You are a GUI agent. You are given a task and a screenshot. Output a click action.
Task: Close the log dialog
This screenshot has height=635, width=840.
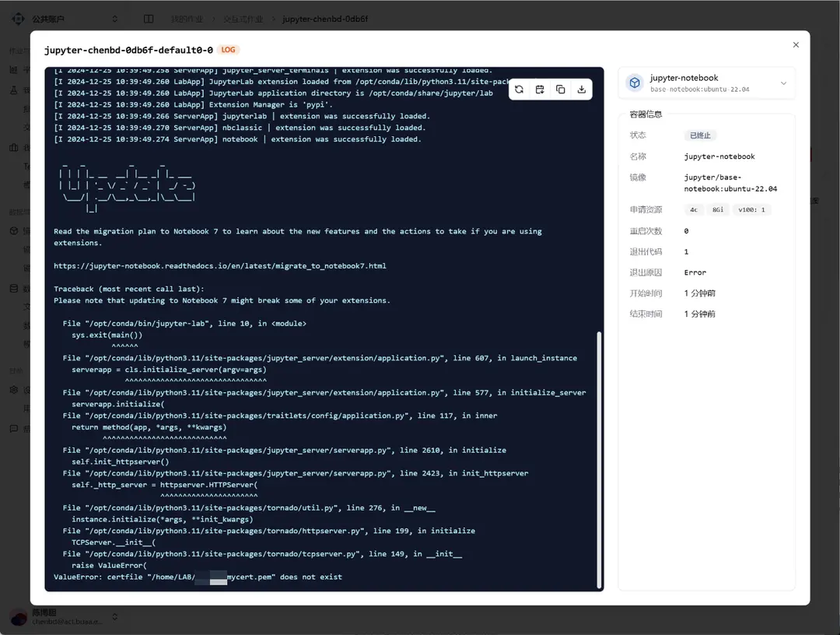pos(796,45)
